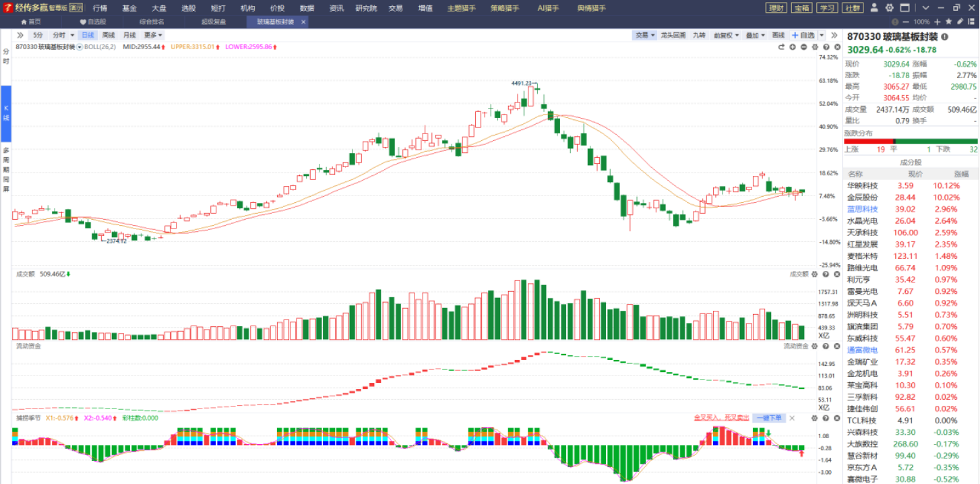Click the zoom-in plus icon above main chart
This screenshot has width=980, height=484.
pos(793,47)
